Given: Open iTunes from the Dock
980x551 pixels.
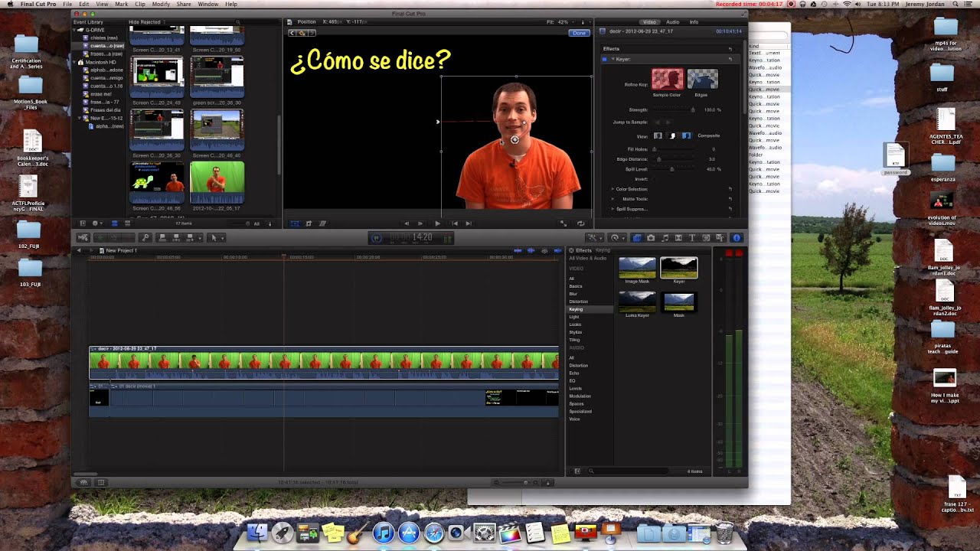Looking at the screenshot, I should tap(384, 533).
